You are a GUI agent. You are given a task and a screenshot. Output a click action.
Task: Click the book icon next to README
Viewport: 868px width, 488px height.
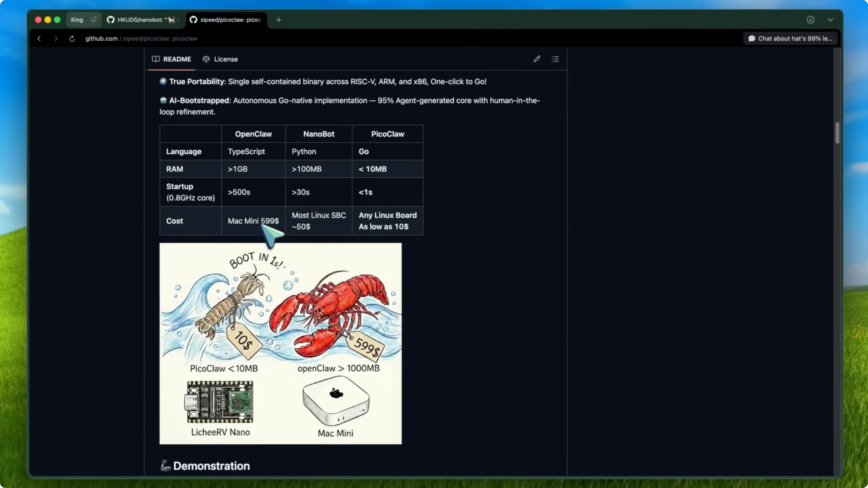click(x=156, y=59)
